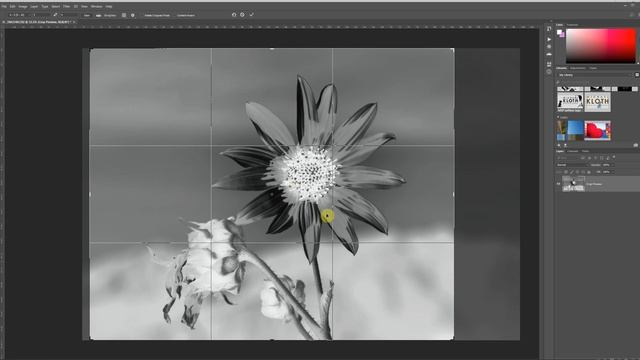Select the red heart library image thumbnail

598,131
